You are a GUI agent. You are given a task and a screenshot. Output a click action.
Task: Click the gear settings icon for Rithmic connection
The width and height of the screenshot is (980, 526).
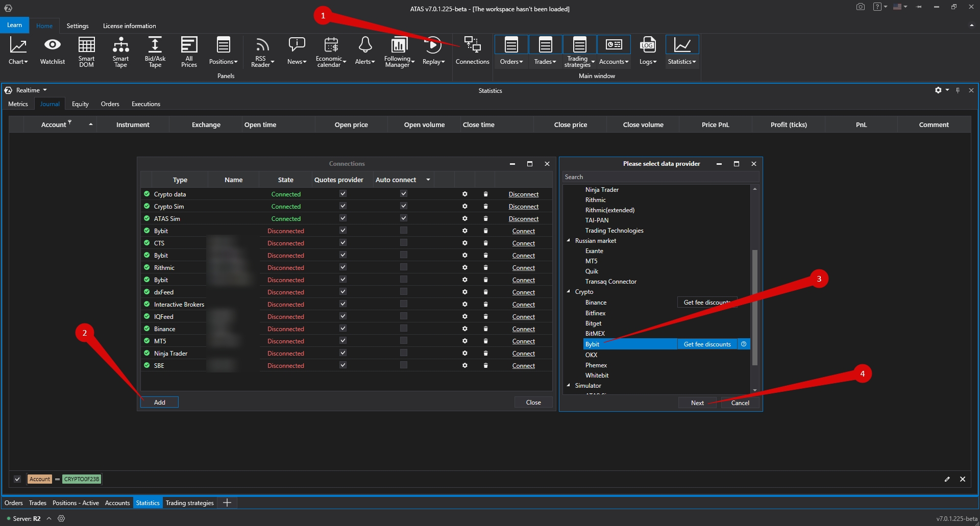point(464,268)
